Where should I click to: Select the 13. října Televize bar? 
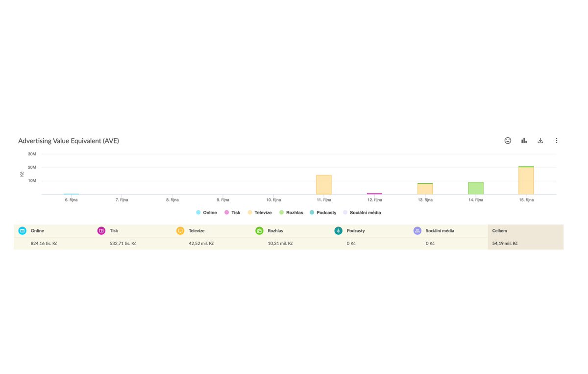coord(425,189)
